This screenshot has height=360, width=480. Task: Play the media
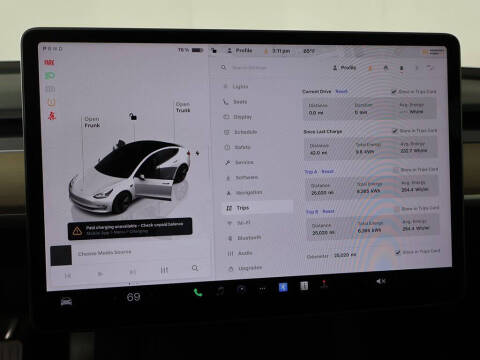point(100,274)
